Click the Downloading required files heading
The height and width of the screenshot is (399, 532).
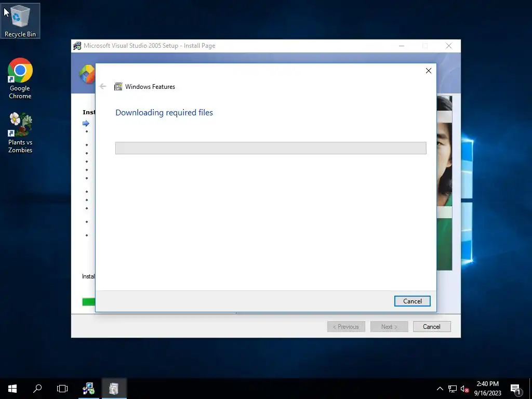click(x=164, y=113)
